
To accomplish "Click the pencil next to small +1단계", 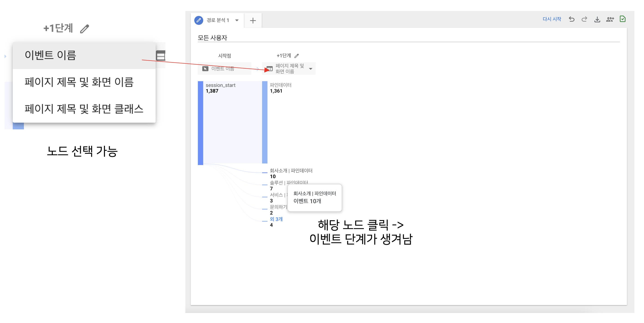I will pos(296,56).
